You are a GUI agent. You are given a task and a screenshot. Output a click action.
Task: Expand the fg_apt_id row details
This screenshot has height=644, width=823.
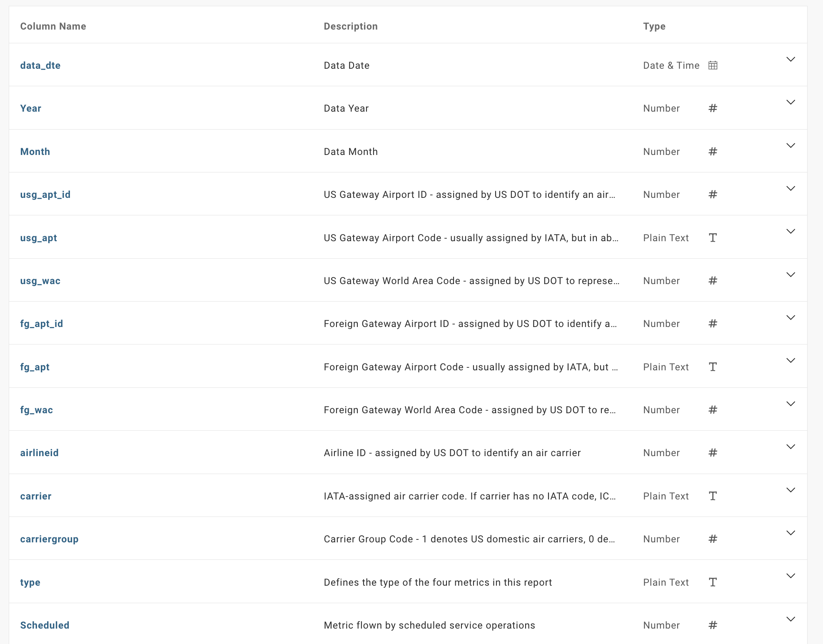click(x=791, y=318)
